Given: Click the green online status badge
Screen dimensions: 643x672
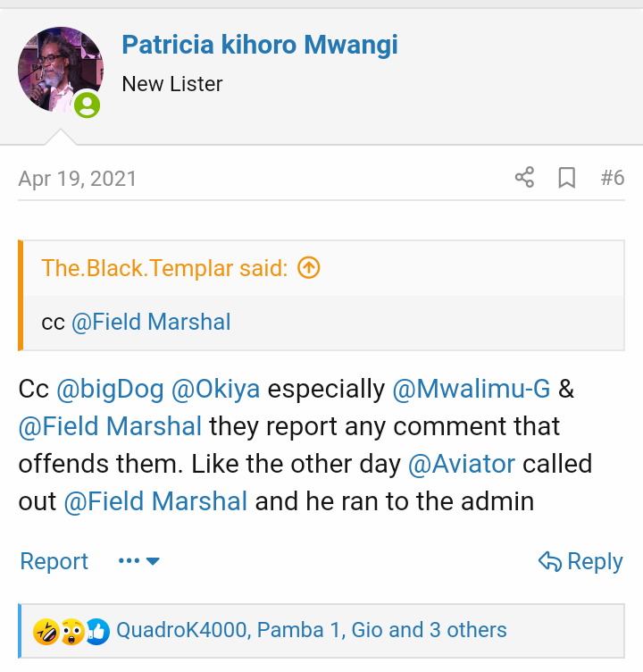Looking at the screenshot, I should 87,105.
